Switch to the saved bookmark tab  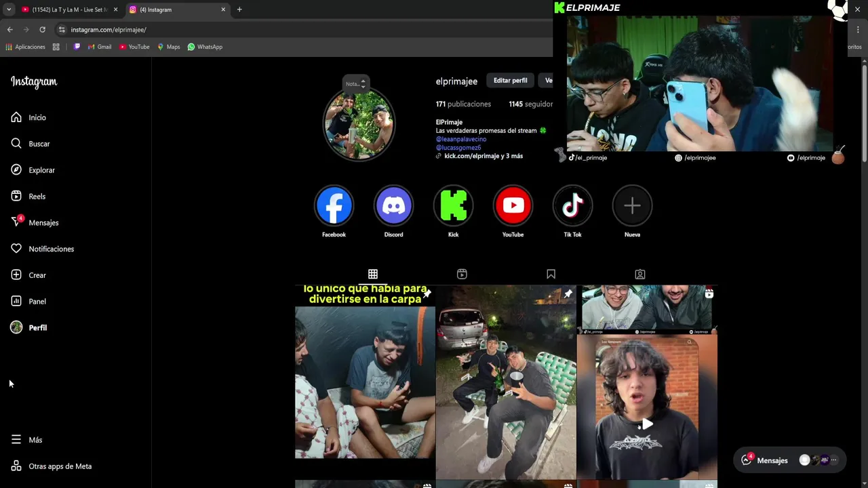551,274
